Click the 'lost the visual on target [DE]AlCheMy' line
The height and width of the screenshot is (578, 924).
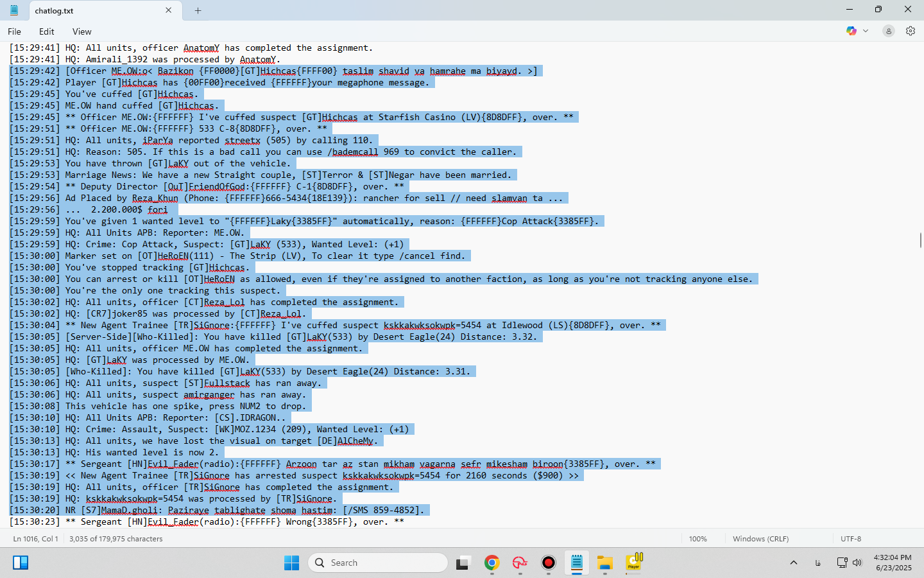tap(194, 441)
